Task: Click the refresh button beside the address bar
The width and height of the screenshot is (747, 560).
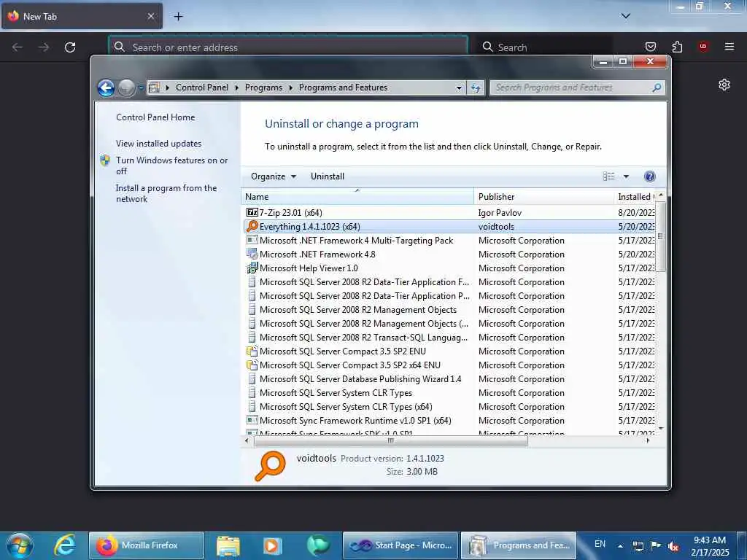Action: (x=476, y=88)
